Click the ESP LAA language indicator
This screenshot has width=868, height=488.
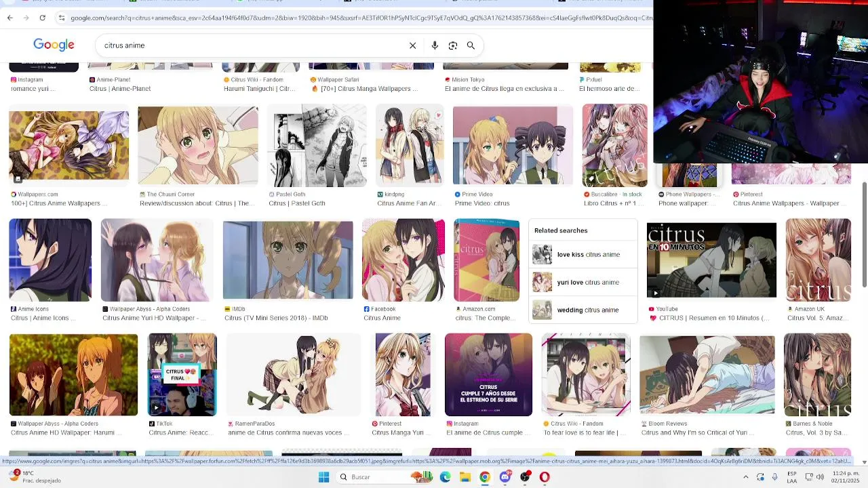(x=792, y=477)
